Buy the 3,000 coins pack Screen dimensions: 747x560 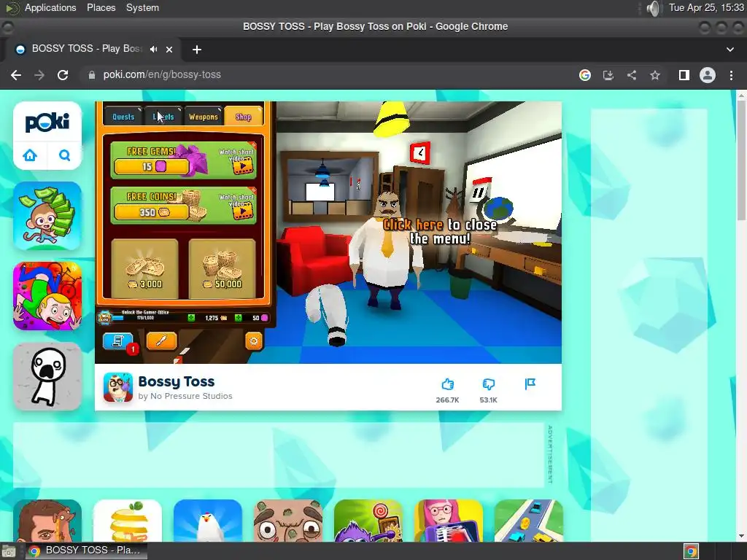coord(145,268)
